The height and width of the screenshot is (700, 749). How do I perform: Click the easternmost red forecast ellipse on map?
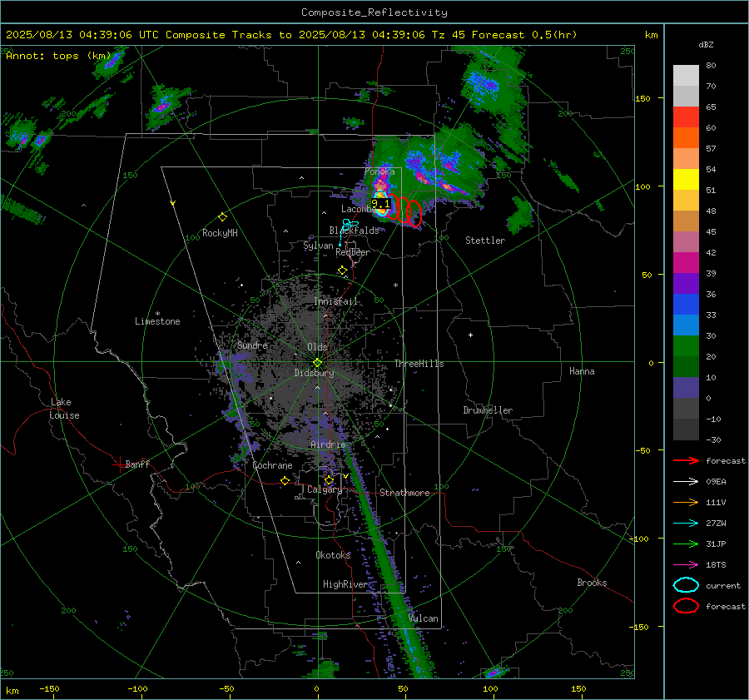pyautogui.click(x=414, y=213)
